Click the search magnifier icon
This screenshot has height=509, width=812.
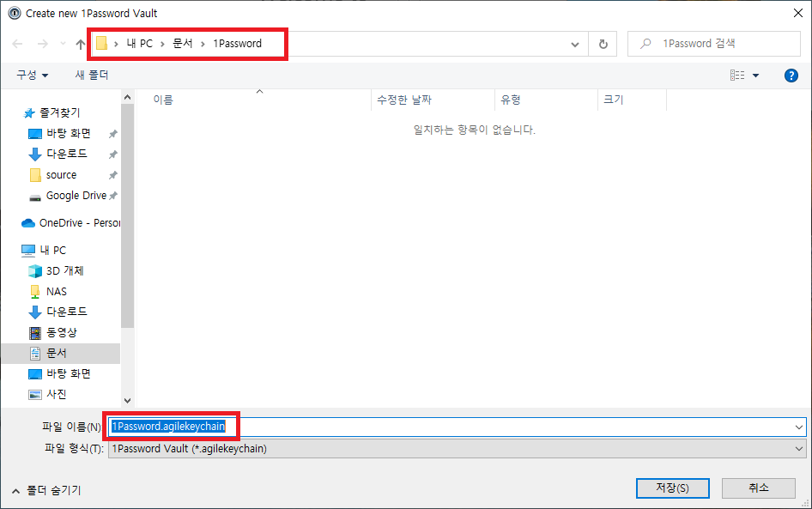point(645,44)
